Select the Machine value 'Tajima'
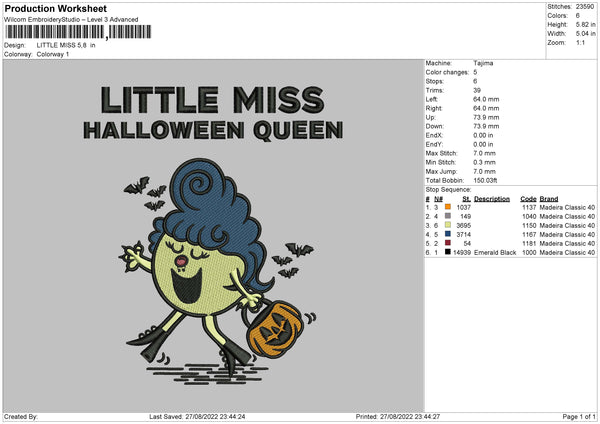Image resolution: width=600 pixels, height=424 pixels. click(x=483, y=63)
